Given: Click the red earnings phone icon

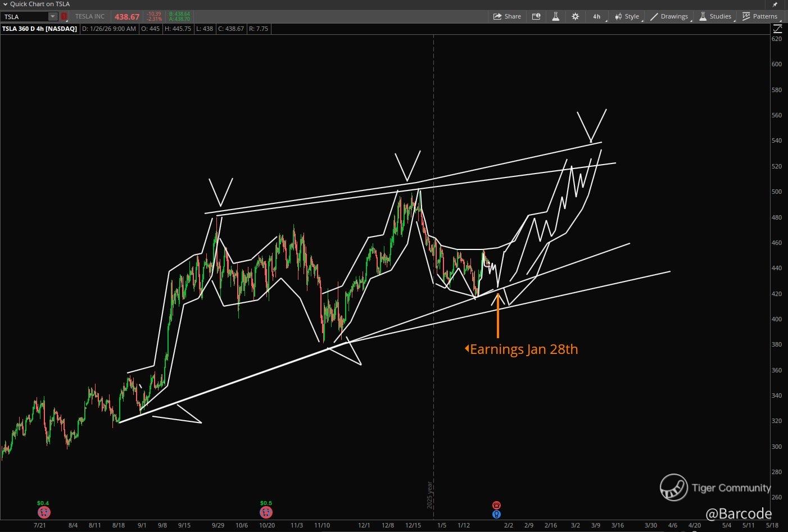Looking at the screenshot, I should tap(496, 506).
